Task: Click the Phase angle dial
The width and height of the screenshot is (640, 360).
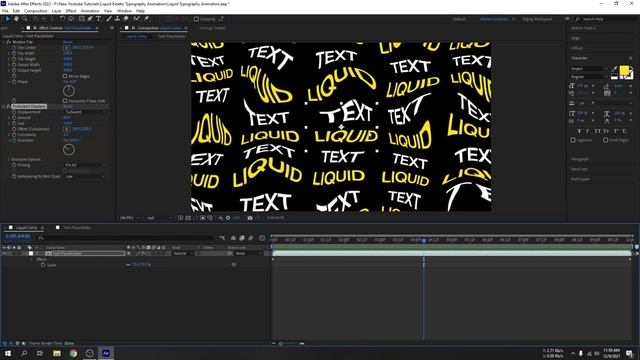Action: (69, 91)
